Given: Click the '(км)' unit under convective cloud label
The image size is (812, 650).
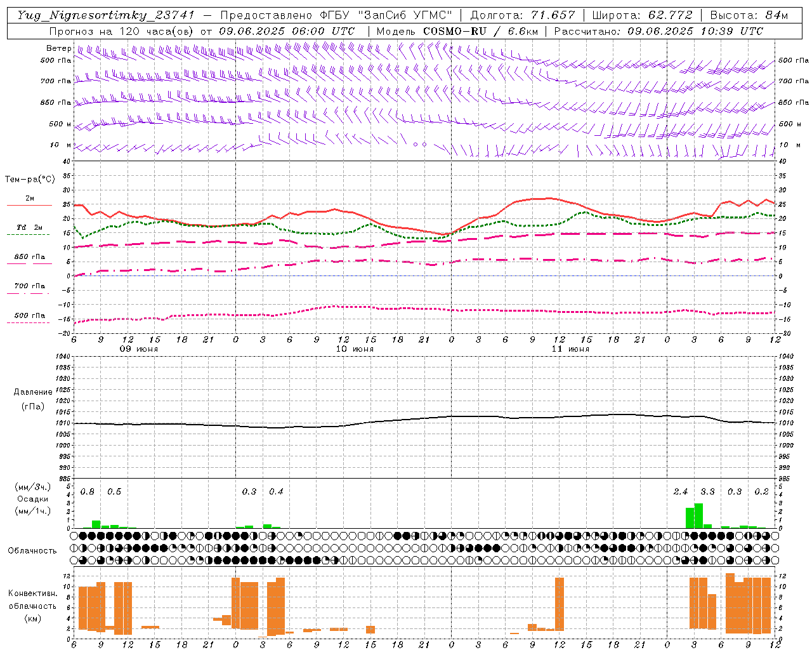Looking at the screenshot, I should (x=32, y=618).
